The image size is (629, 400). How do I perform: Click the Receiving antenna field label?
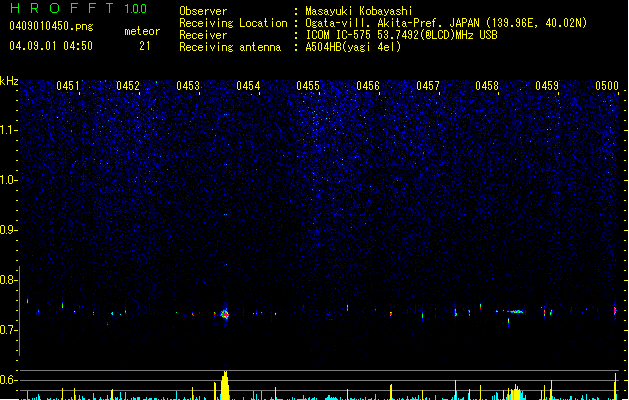coord(230,47)
